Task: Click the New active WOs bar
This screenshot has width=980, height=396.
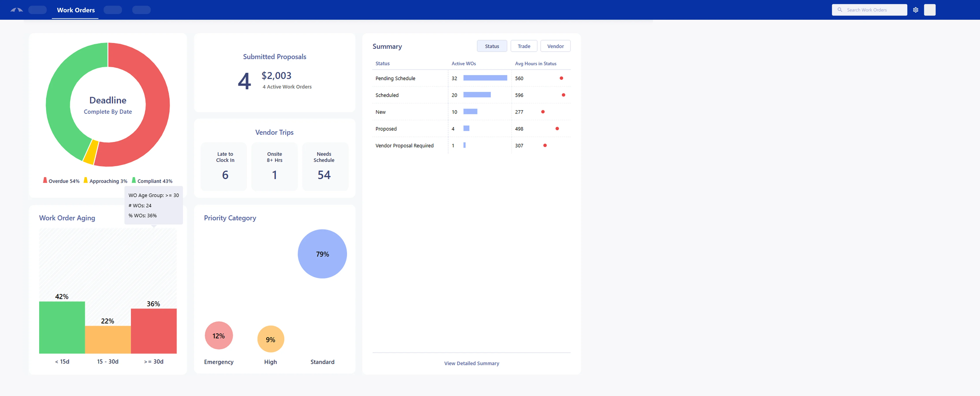Action: click(470, 111)
